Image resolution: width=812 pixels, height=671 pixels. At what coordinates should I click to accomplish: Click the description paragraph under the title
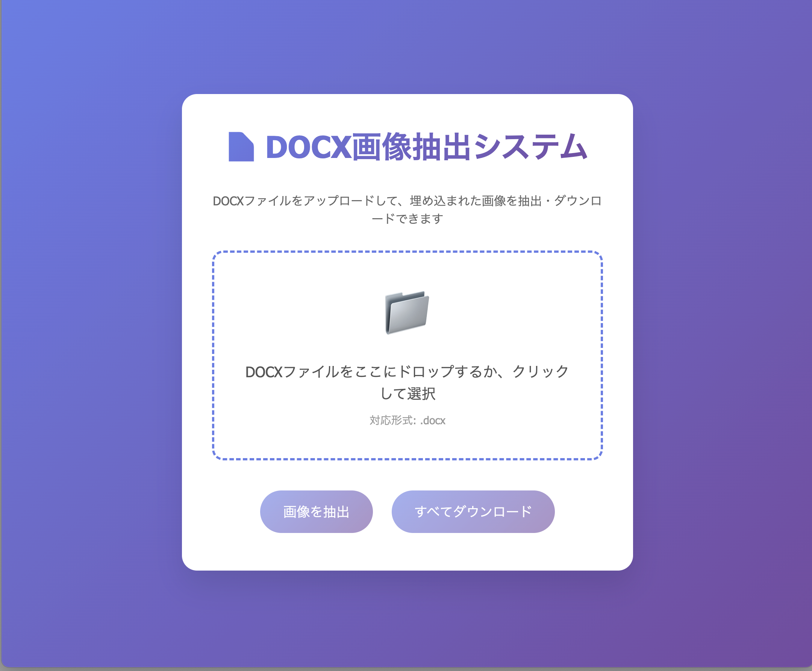(407, 201)
